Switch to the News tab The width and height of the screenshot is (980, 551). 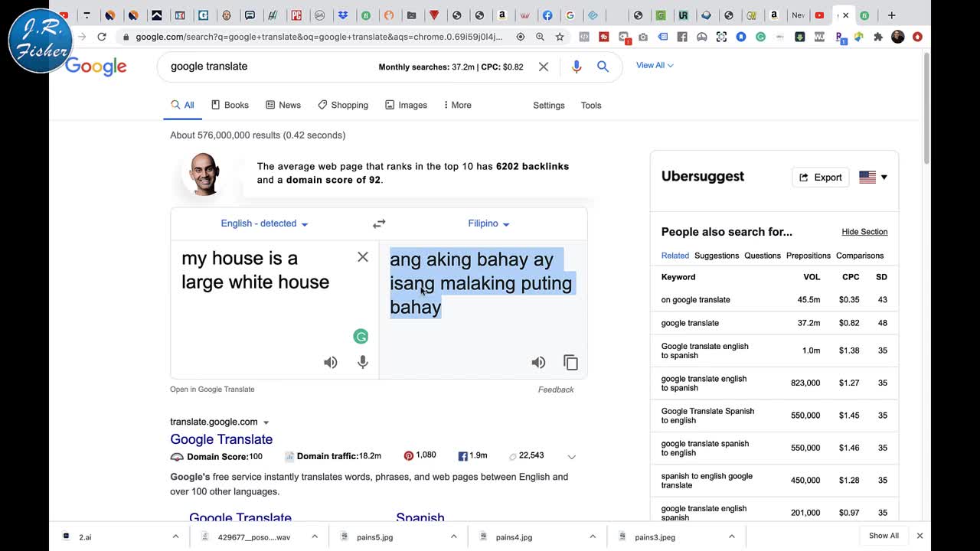click(x=283, y=105)
